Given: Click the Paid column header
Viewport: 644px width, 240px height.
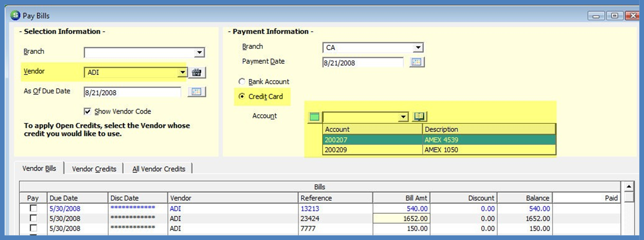Looking at the screenshot, I should click(587, 198).
